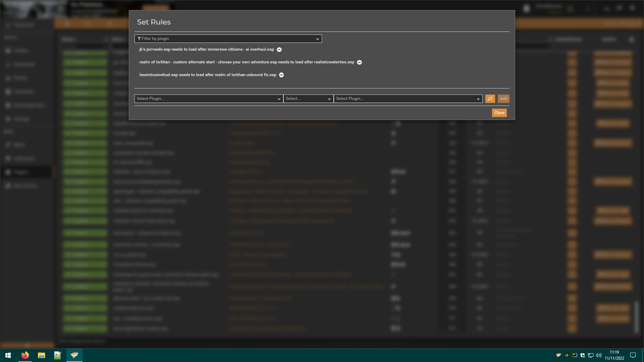Viewport: 644px width, 362px height.
Task: Open the second Select Plugin dropdown
Action: 408,99
